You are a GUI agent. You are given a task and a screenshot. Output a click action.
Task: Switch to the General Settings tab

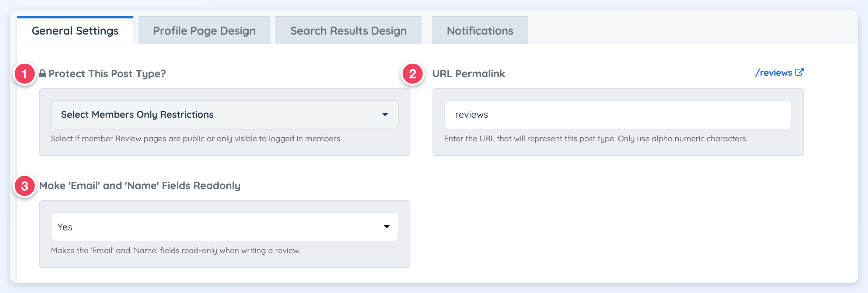coord(75,31)
